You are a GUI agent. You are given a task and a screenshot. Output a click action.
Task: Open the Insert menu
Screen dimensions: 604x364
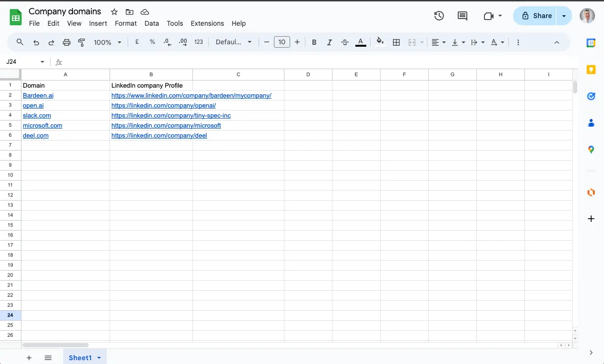point(98,23)
